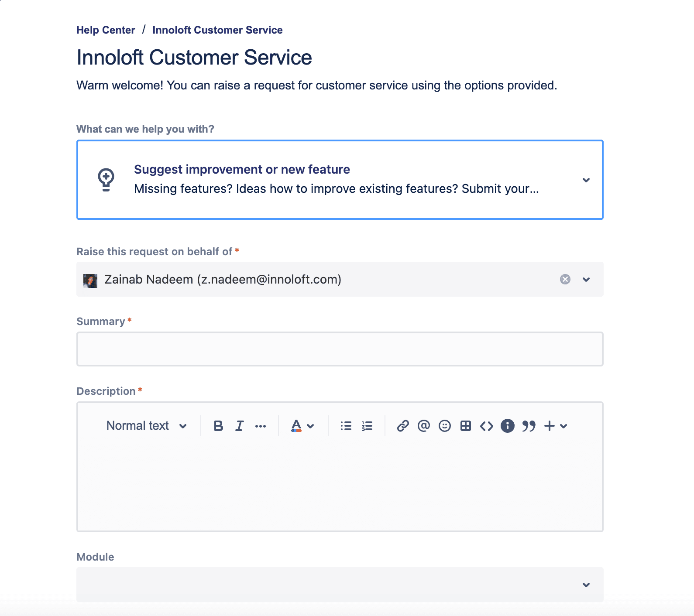Insert a code snippet block
The image size is (694, 616).
[486, 426]
